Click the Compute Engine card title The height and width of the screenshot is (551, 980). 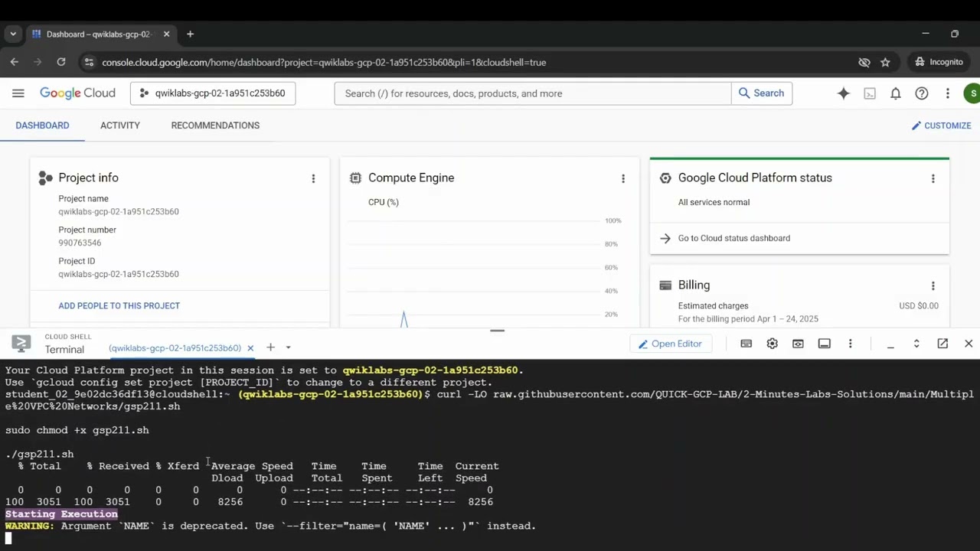[x=411, y=178]
